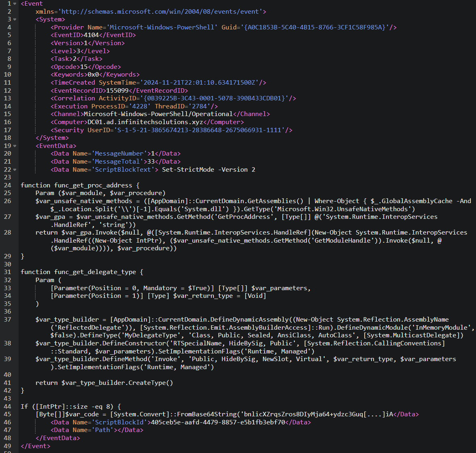Image resolution: width=476 pixels, height=453 pixels.
Task: Click the xmlns schema URL on line 2
Action: pos(160,12)
